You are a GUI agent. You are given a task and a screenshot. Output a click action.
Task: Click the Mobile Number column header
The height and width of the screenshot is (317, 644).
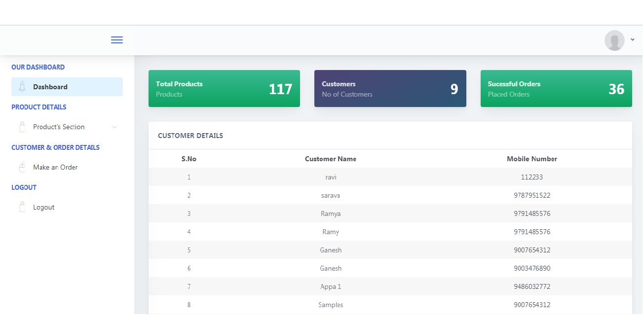[532, 159]
